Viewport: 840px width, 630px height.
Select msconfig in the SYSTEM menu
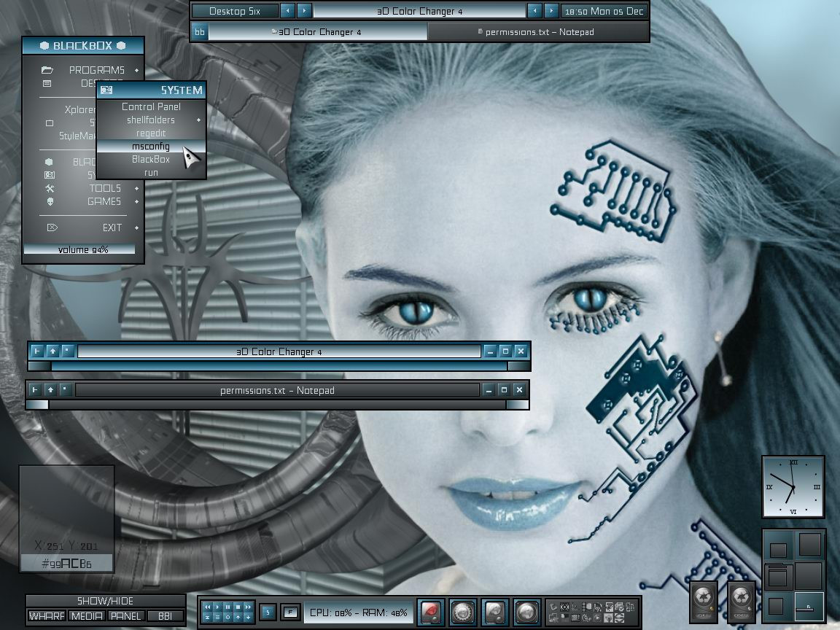pyautogui.click(x=151, y=147)
